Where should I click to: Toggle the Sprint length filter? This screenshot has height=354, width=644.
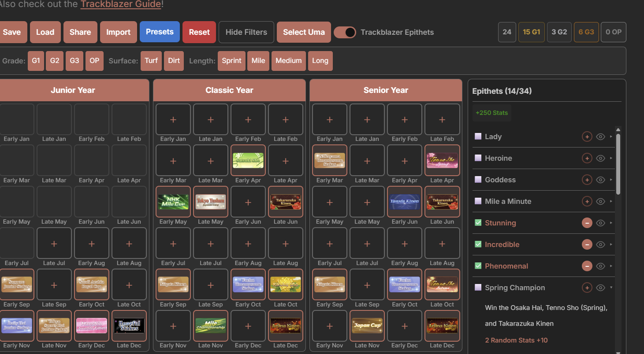231,61
